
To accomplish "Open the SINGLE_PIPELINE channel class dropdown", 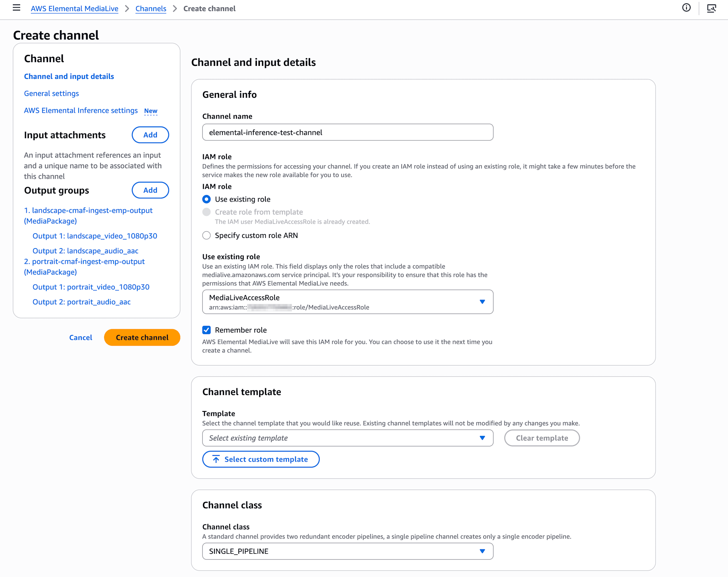I will 347,551.
